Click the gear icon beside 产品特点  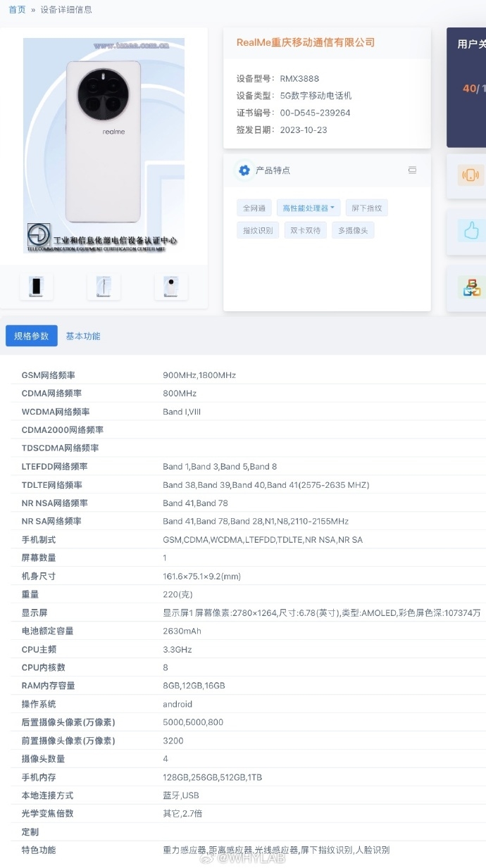244,170
